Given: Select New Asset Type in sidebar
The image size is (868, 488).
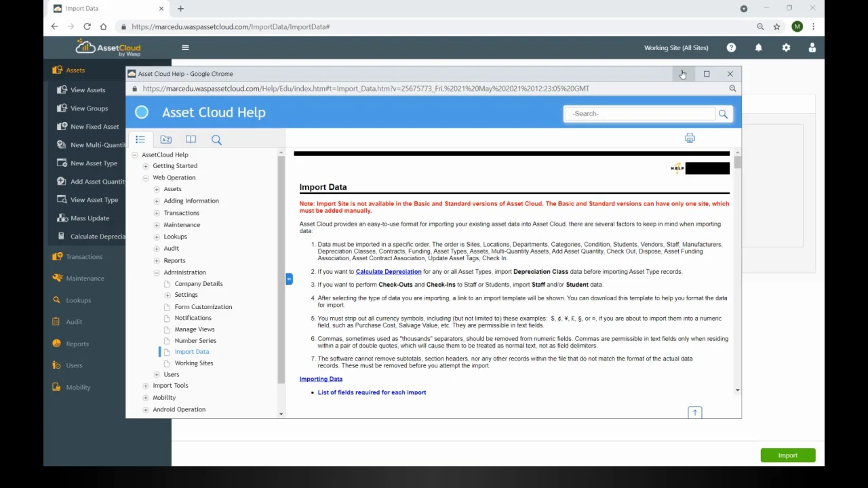Looking at the screenshot, I should (x=94, y=163).
